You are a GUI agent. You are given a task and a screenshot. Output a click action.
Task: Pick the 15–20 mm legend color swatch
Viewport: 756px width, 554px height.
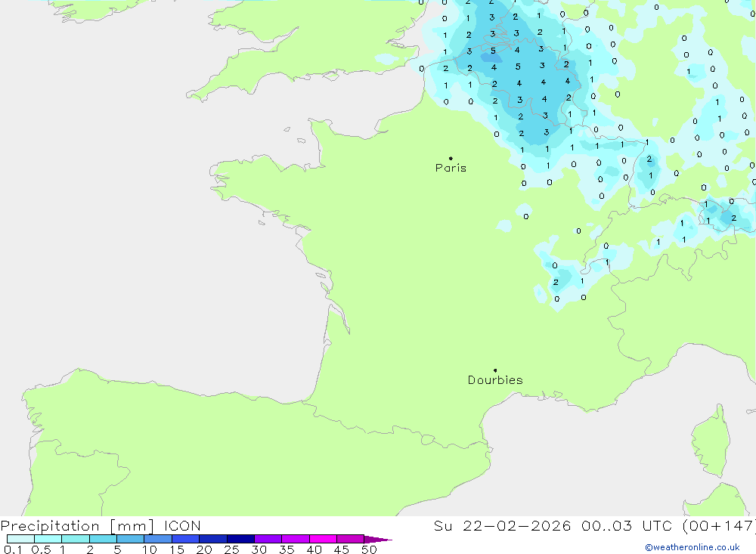click(x=186, y=539)
